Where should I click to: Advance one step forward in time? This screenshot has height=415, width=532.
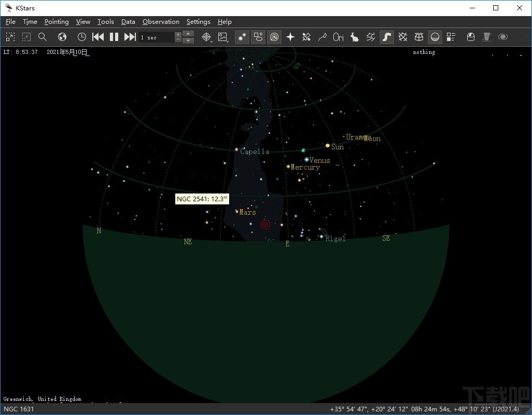[130, 37]
